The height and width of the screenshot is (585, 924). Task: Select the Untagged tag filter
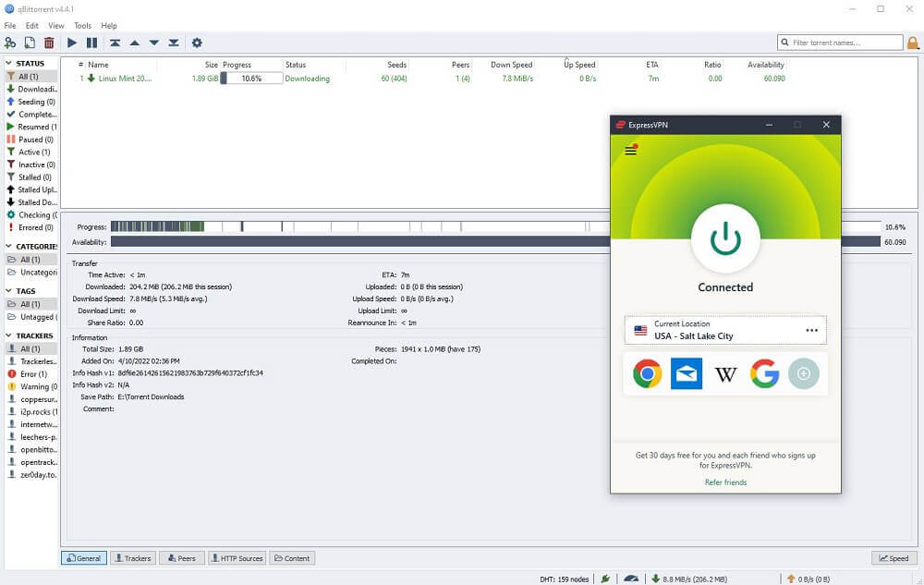pos(31,317)
